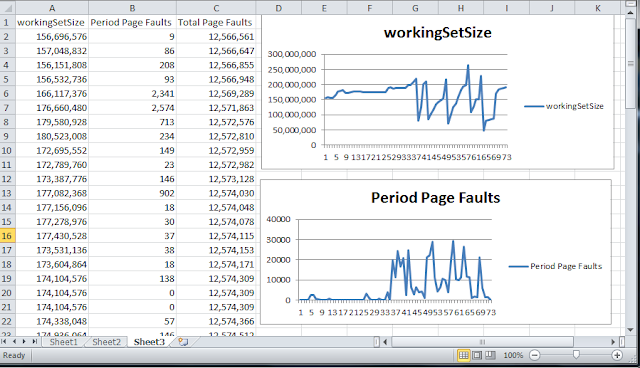The height and width of the screenshot is (368, 640).
Task: Switch to Normal view in status bar
Action: (464, 355)
